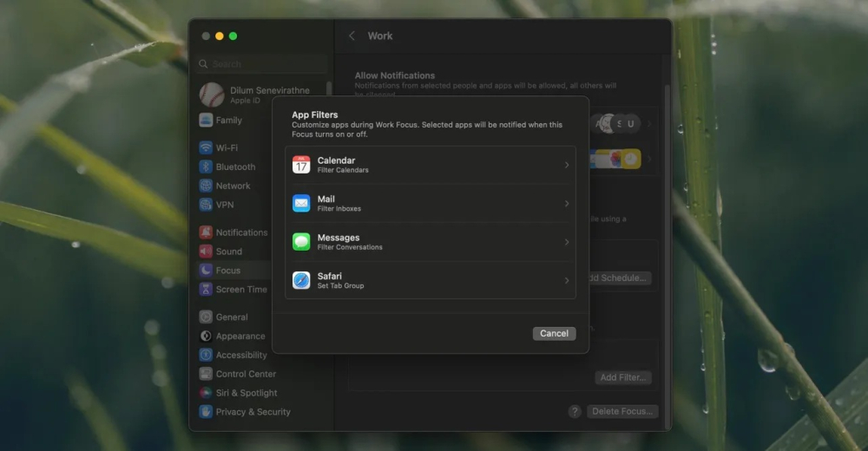Cancel the App Filters dialog
Viewport: 868px width, 451px height.
click(x=554, y=333)
